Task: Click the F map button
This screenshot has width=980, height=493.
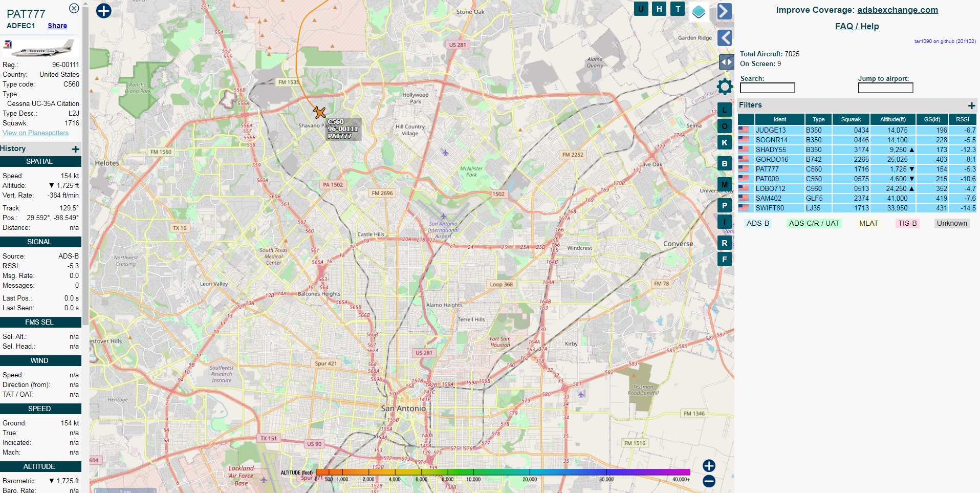Action: click(724, 259)
